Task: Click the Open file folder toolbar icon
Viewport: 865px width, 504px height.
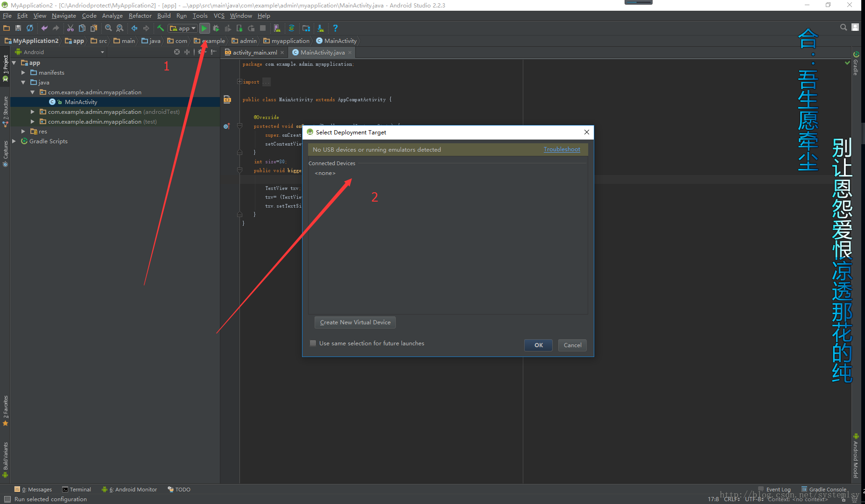Action: [7, 28]
